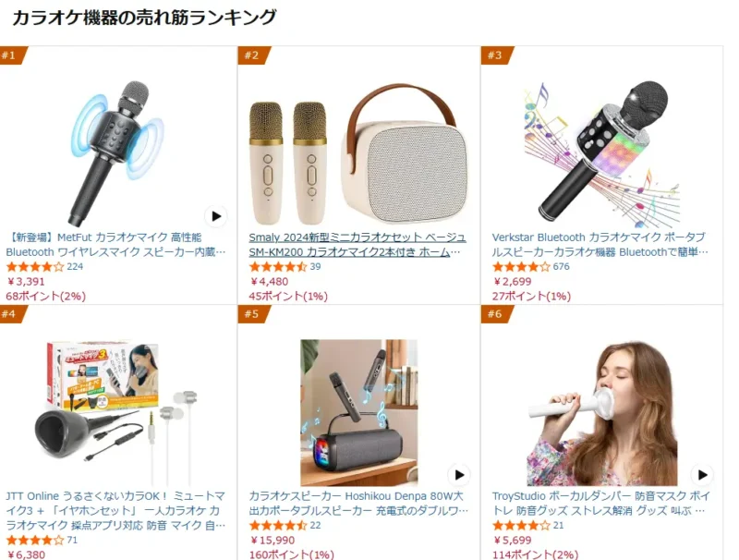Open star rating with 224 reviews

click(44, 267)
